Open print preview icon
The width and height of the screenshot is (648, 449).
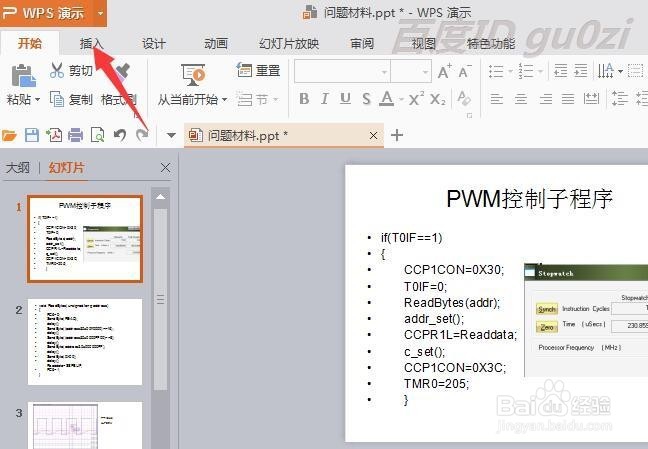point(98,135)
